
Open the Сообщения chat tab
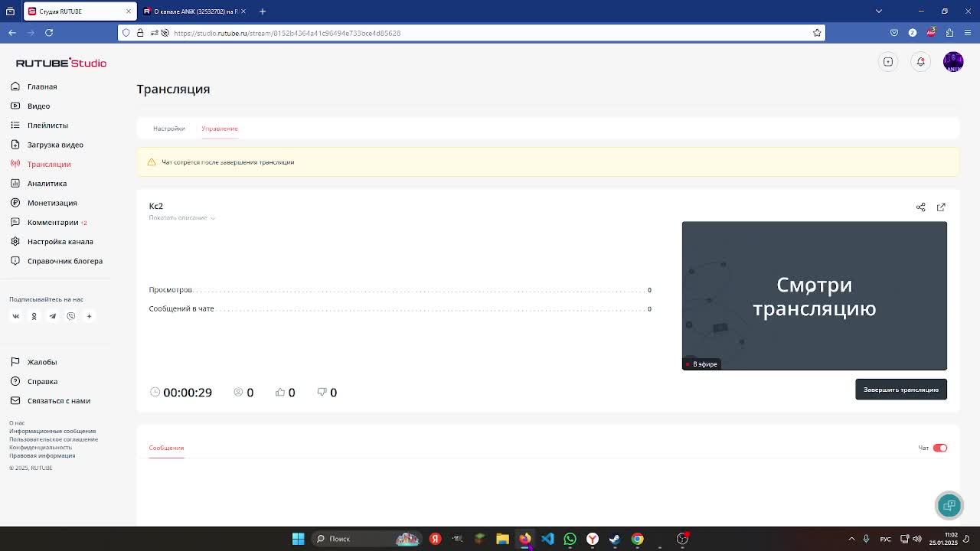pos(166,448)
